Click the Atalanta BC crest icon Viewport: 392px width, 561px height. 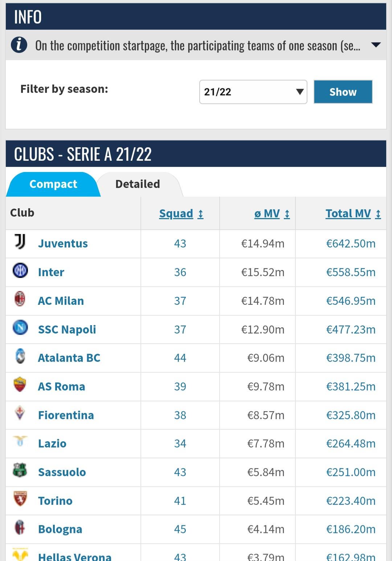[20, 356]
